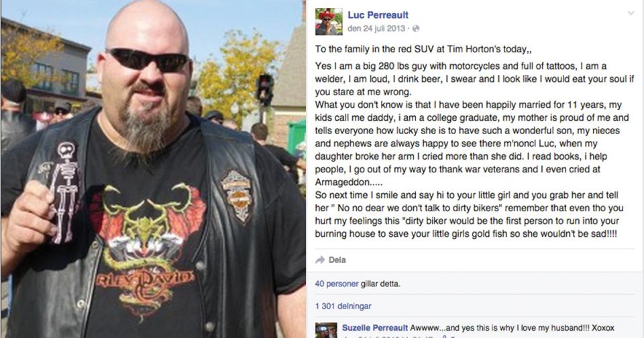Click the Dela share arrow icon
The image size is (644, 338).
click(320, 260)
